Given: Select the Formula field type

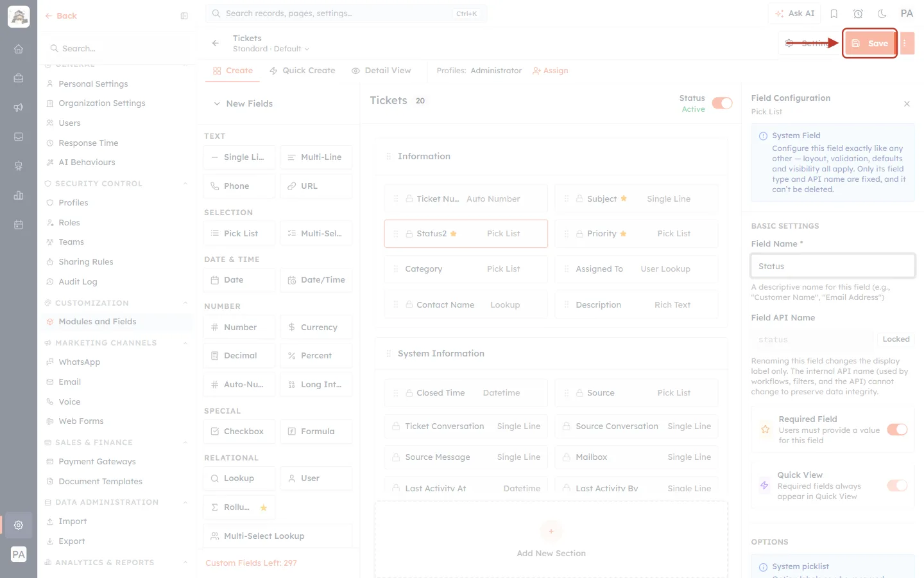Looking at the screenshot, I should (x=316, y=432).
